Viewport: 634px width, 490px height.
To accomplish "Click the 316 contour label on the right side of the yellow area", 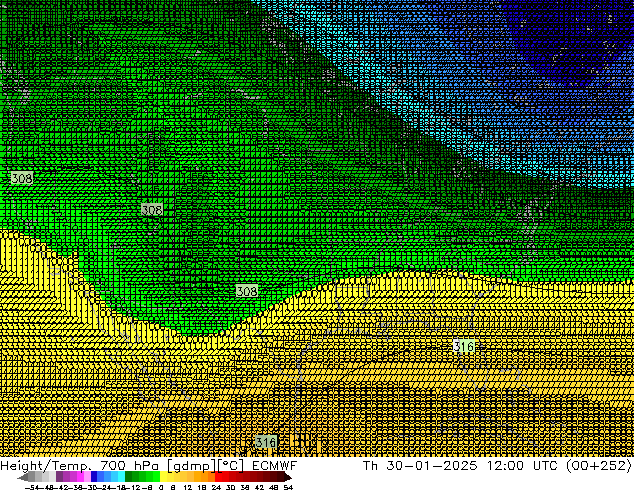I will [x=463, y=346].
